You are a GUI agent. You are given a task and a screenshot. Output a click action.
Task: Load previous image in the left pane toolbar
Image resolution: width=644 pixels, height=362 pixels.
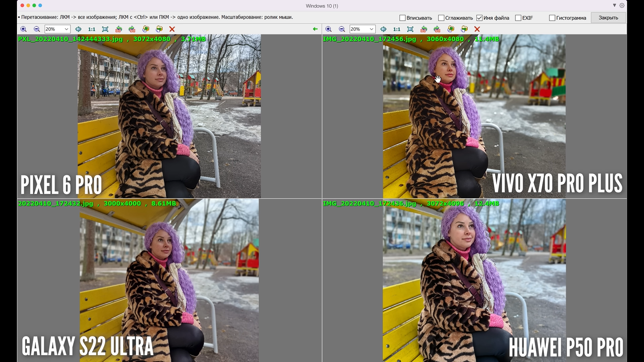point(146,29)
